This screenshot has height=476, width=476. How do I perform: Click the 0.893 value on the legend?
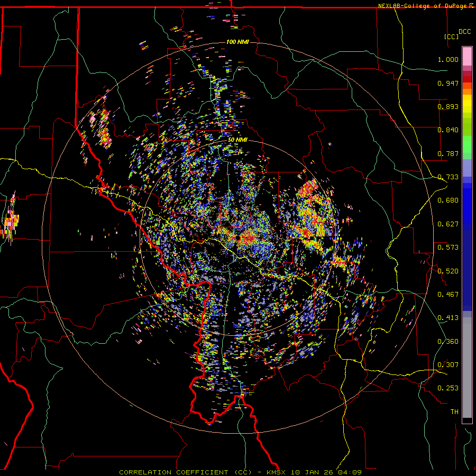coord(448,106)
